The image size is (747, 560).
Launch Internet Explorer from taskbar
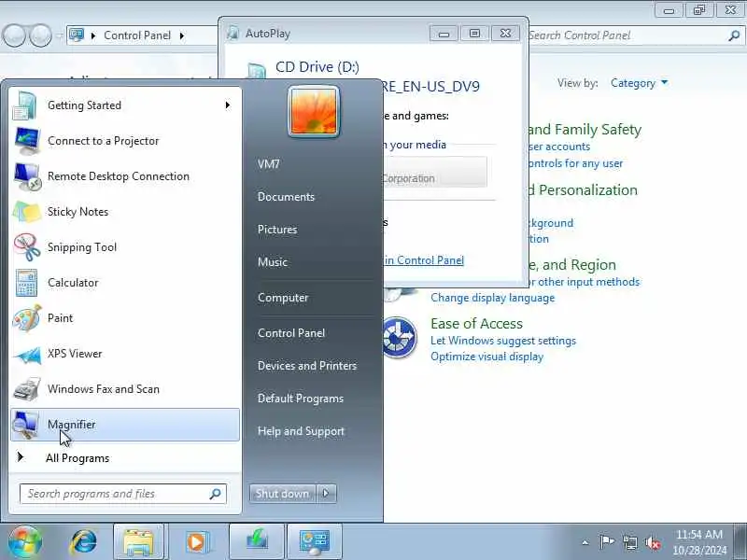click(83, 542)
